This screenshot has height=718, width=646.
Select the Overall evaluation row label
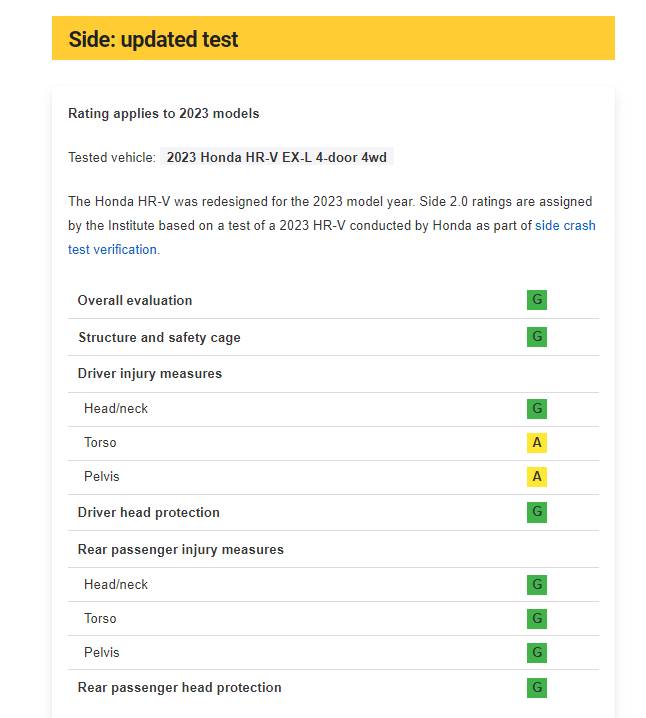click(135, 300)
